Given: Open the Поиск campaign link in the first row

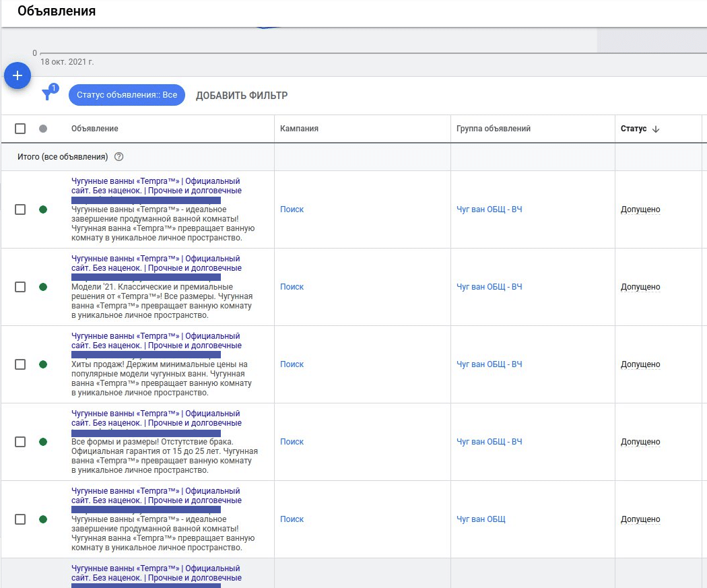Looking at the screenshot, I should 292,209.
